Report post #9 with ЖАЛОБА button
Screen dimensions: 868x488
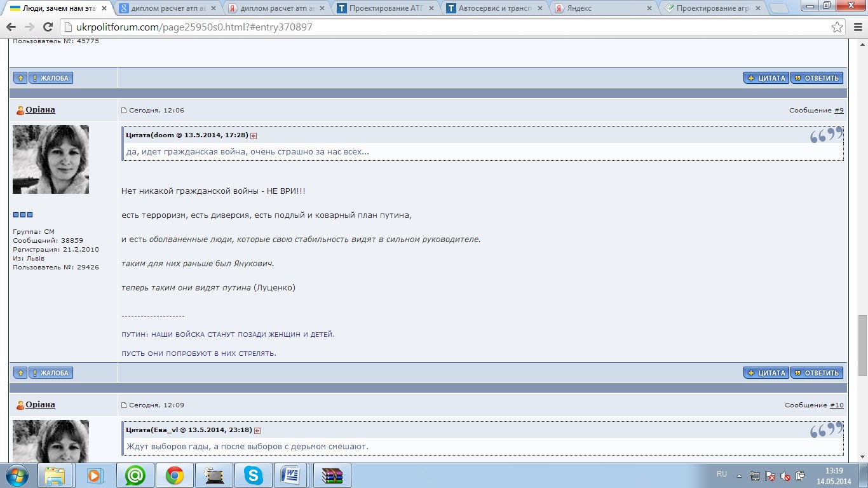pyautogui.click(x=51, y=373)
